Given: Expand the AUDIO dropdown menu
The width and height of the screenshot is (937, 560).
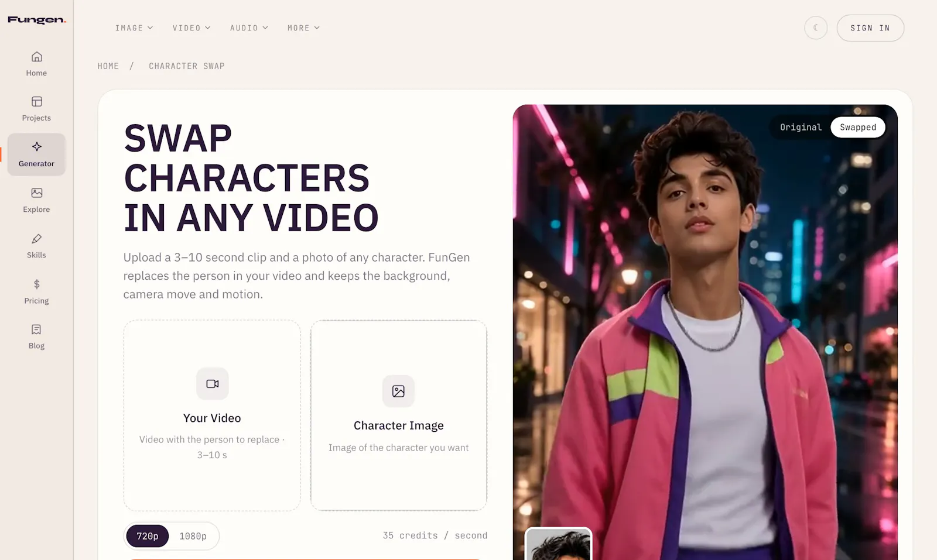Looking at the screenshot, I should click(249, 28).
